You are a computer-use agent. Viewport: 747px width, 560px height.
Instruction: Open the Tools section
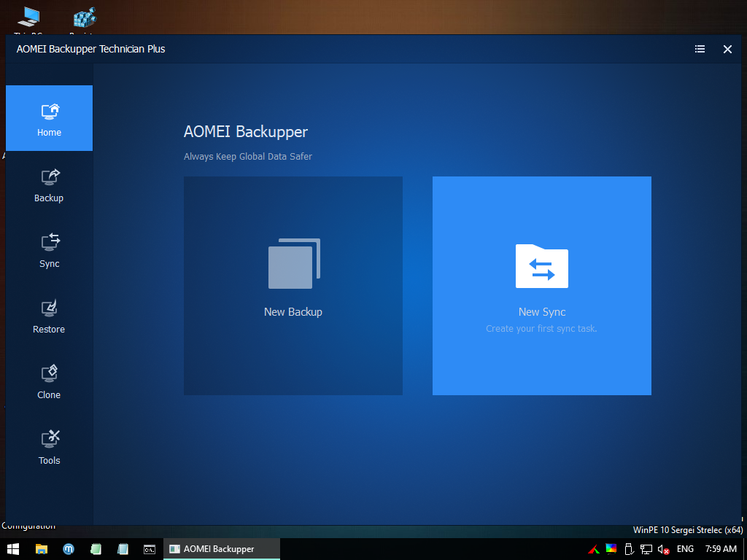(x=49, y=448)
